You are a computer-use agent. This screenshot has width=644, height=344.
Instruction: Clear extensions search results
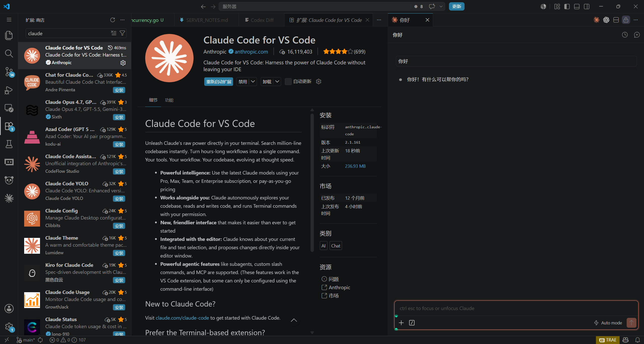(x=114, y=33)
